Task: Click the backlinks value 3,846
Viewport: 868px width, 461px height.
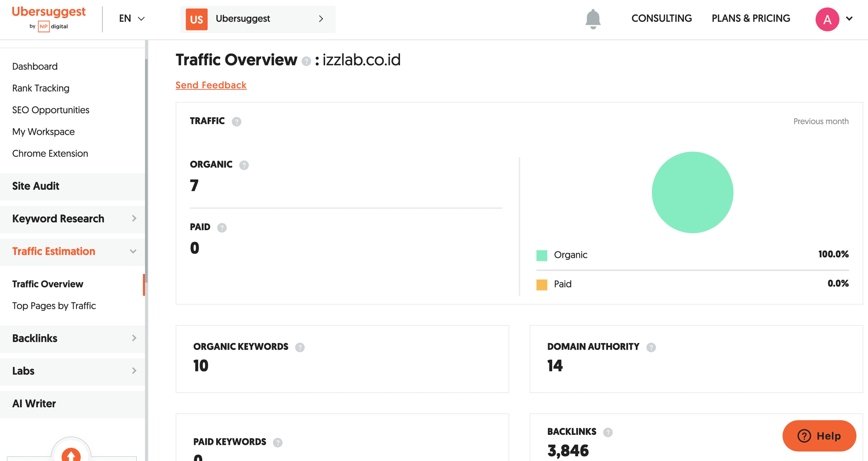Action: pyautogui.click(x=568, y=451)
